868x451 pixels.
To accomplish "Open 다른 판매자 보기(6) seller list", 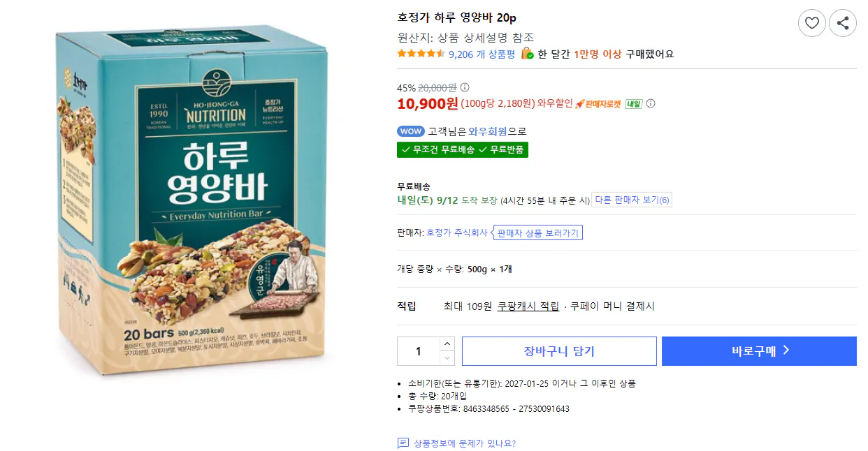I will point(632,200).
